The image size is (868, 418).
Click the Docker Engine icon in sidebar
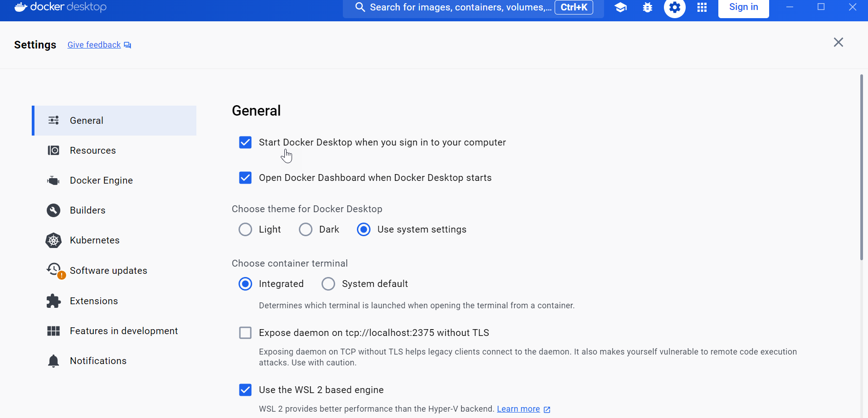click(x=54, y=180)
